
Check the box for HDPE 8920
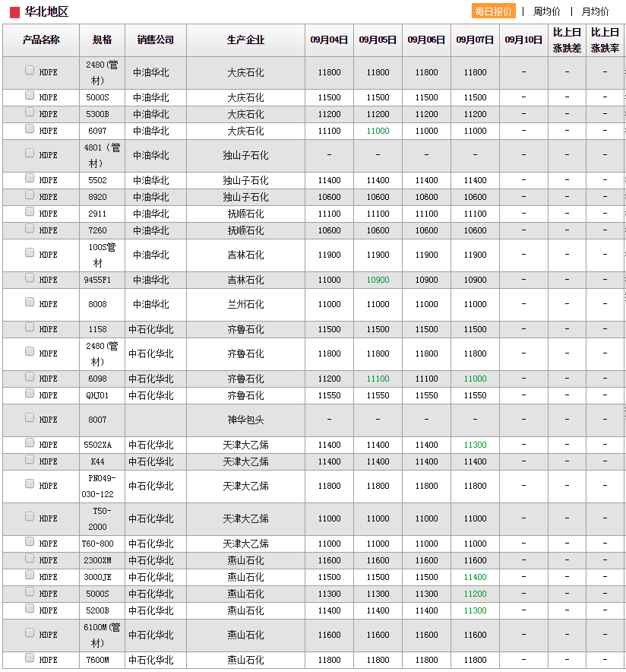pyautogui.click(x=30, y=194)
